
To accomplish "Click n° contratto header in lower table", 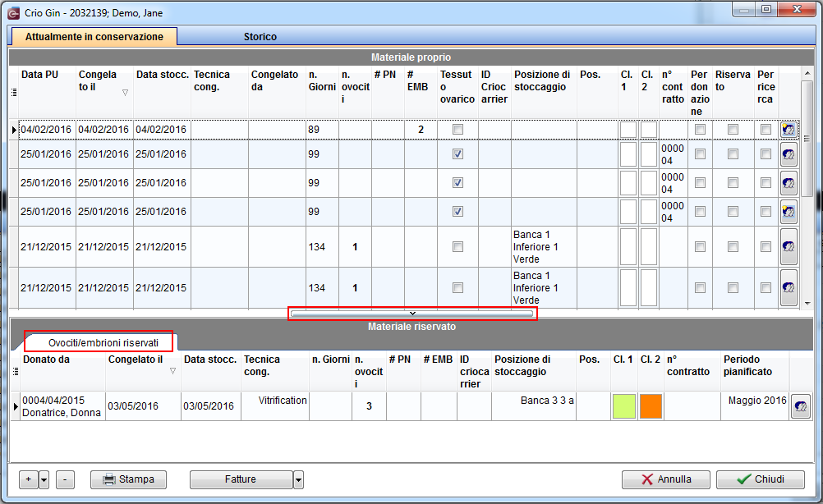I will click(x=692, y=371).
